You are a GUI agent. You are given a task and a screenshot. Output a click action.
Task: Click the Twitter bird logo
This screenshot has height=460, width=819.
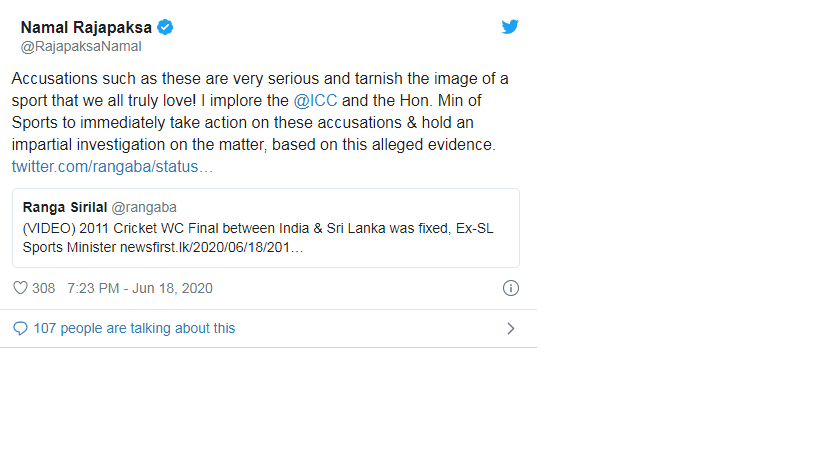coord(510,27)
